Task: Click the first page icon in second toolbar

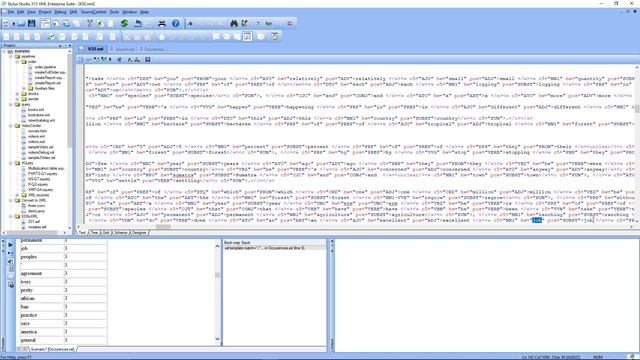Action: click(x=6, y=36)
